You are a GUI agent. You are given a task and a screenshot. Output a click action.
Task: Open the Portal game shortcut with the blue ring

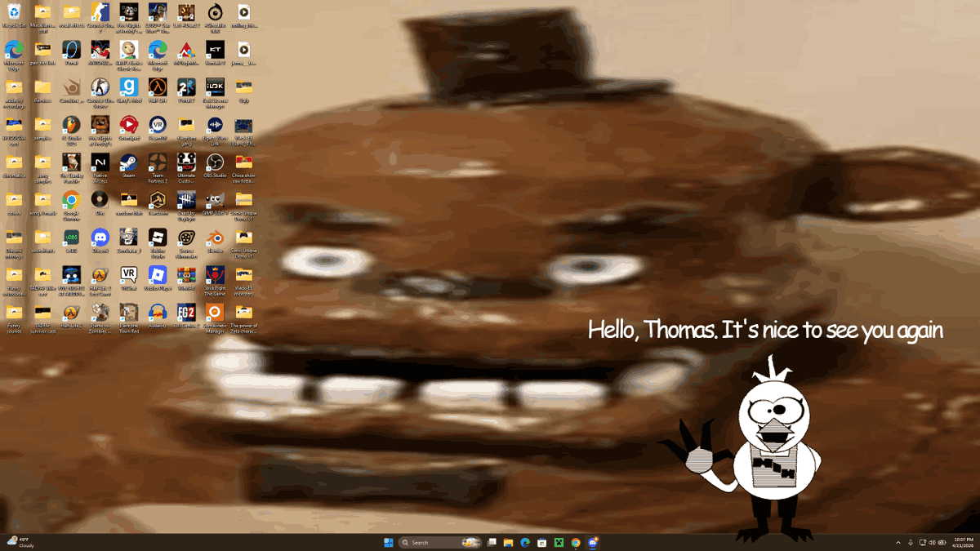pyautogui.click(x=71, y=53)
